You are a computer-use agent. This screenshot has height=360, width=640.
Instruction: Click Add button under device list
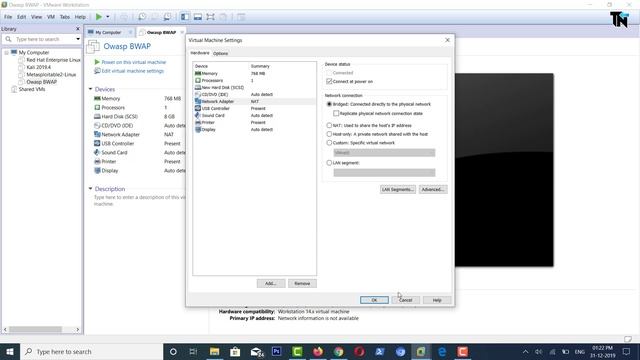pos(271,283)
